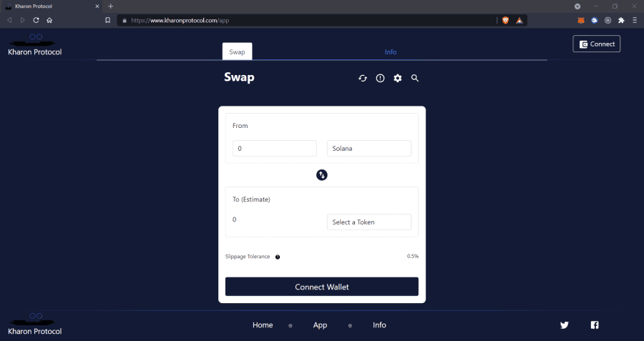
Task: Click the refresh swap icon
Action: pyautogui.click(x=363, y=78)
